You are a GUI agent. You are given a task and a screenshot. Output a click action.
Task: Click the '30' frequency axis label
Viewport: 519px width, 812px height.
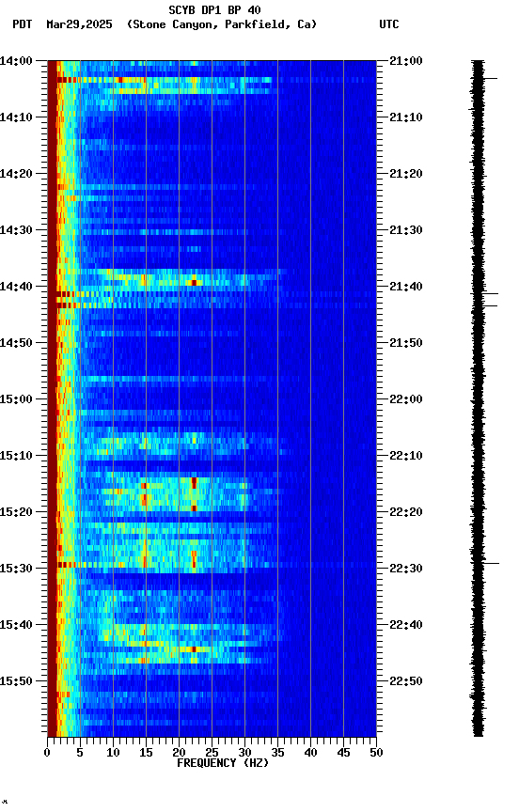pyautogui.click(x=244, y=754)
